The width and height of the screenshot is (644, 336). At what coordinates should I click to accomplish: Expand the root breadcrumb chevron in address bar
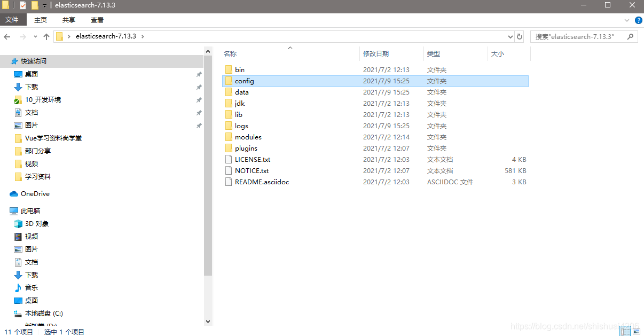point(69,36)
